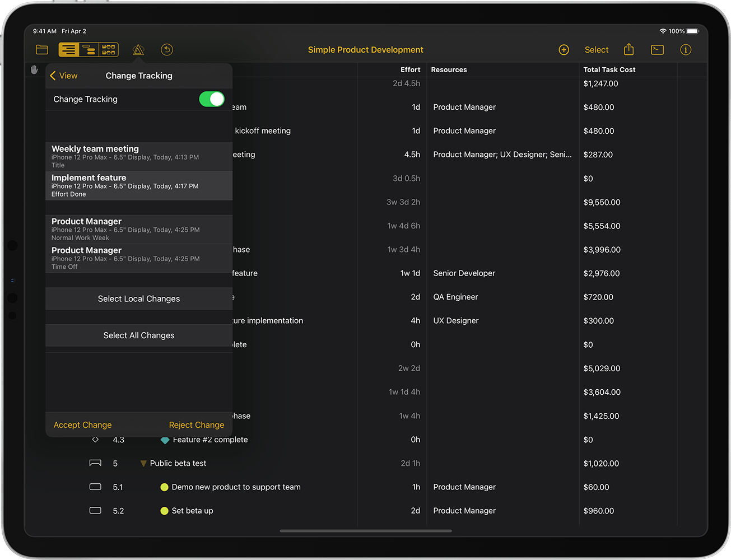
Task: Tap the 2w 2d effort cell
Action: [409, 368]
